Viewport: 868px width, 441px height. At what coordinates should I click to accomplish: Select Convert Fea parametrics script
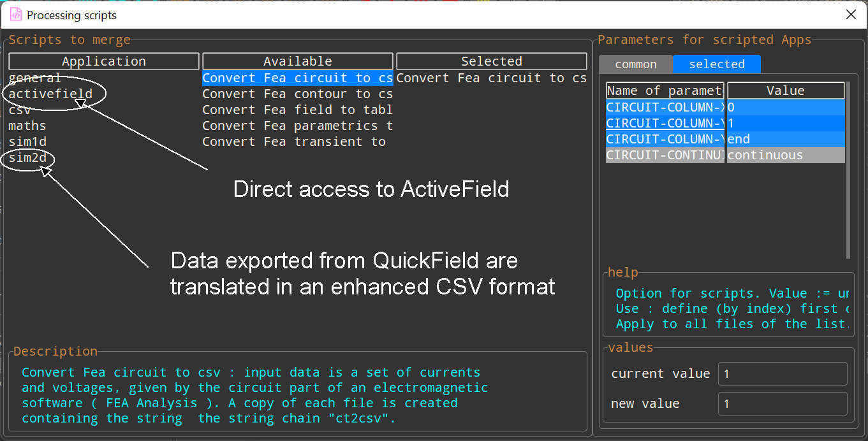coord(297,126)
